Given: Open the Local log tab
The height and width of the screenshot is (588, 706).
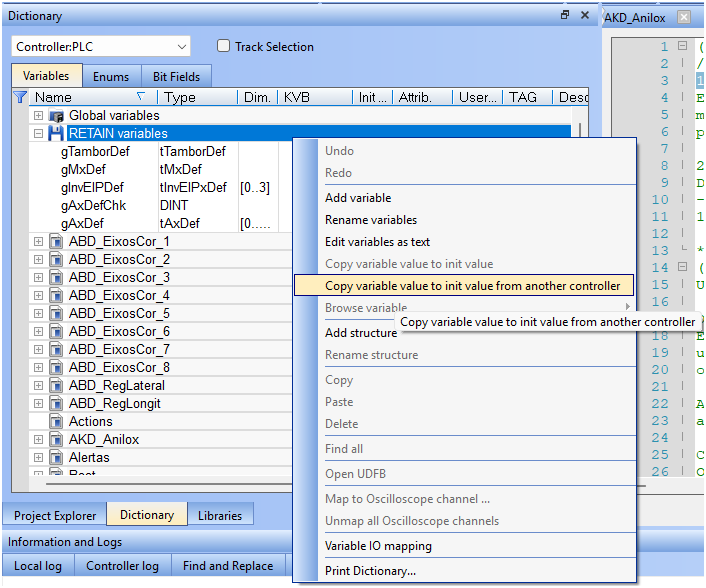Looking at the screenshot, I should pos(38,565).
